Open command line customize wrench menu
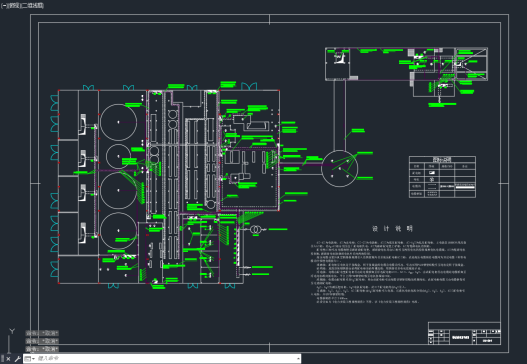Image resolution: width=527 pixels, height=364 pixels. (x=17, y=359)
